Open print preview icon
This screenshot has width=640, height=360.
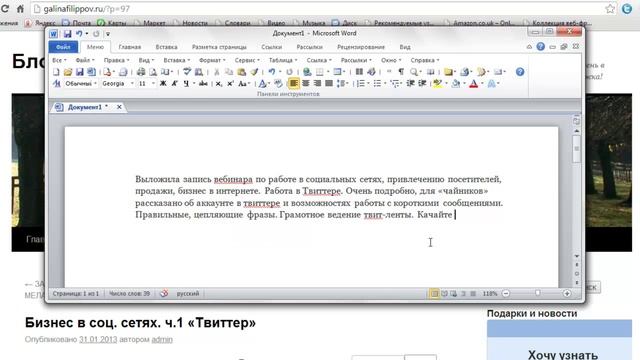pos(153,72)
